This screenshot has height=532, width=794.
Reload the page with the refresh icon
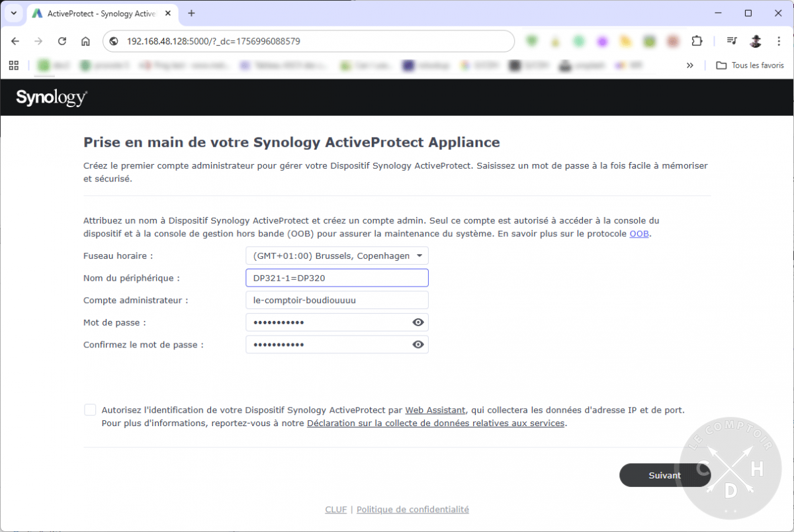(x=62, y=40)
